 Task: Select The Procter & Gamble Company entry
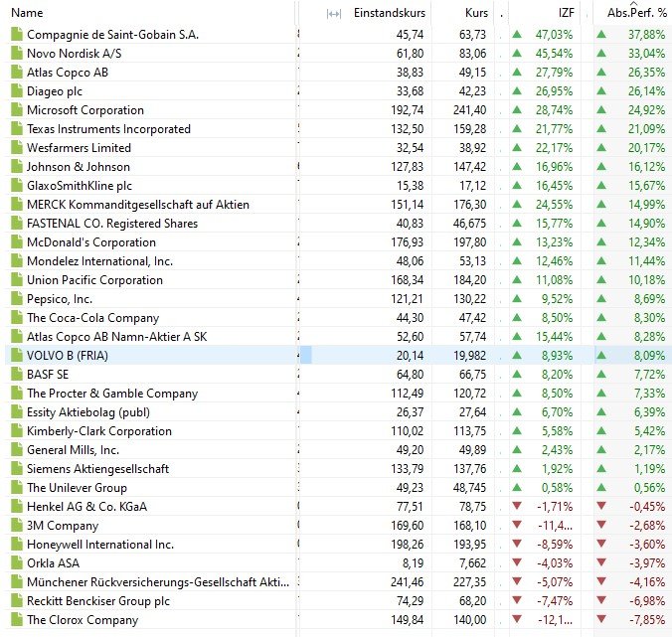112,393
